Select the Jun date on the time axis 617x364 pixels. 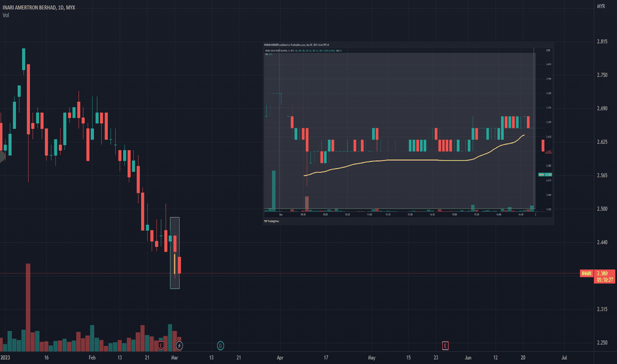(468, 357)
